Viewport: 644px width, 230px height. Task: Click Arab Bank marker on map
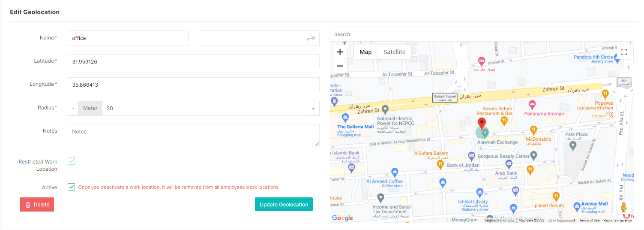click(509, 163)
